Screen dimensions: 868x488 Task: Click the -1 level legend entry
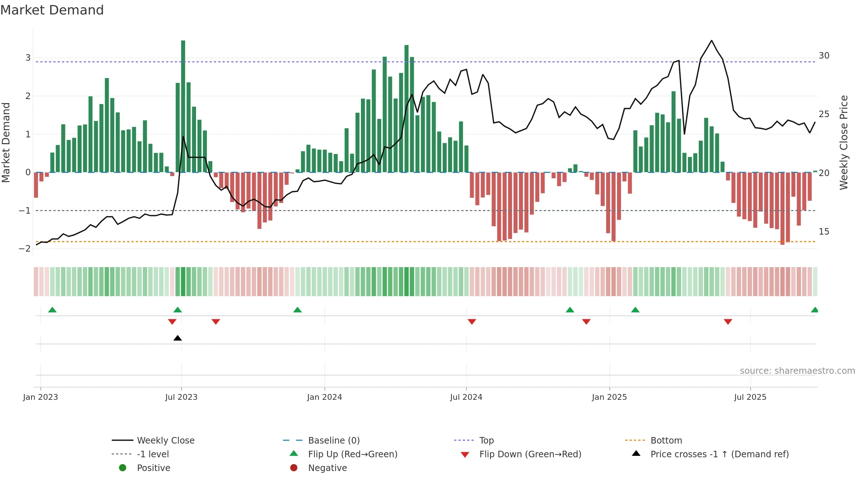(140, 454)
